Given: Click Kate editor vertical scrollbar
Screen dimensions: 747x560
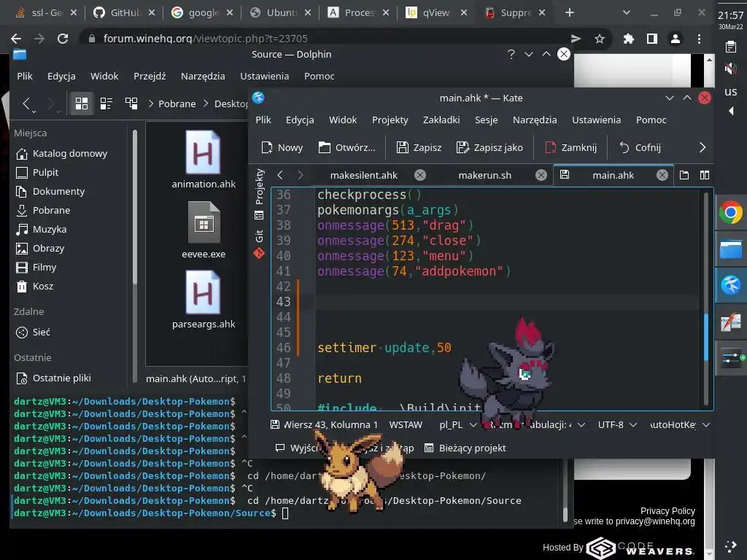Looking at the screenshot, I should coord(706,299).
